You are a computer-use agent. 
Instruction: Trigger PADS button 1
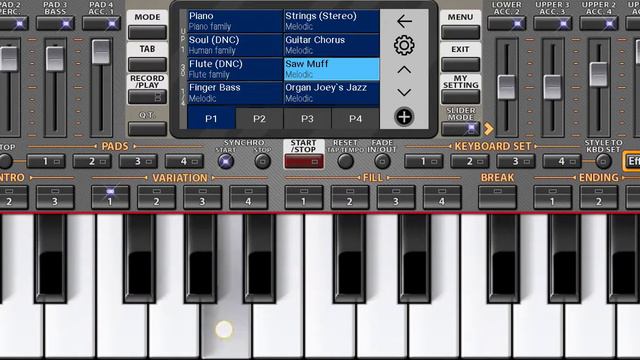(x=46, y=162)
